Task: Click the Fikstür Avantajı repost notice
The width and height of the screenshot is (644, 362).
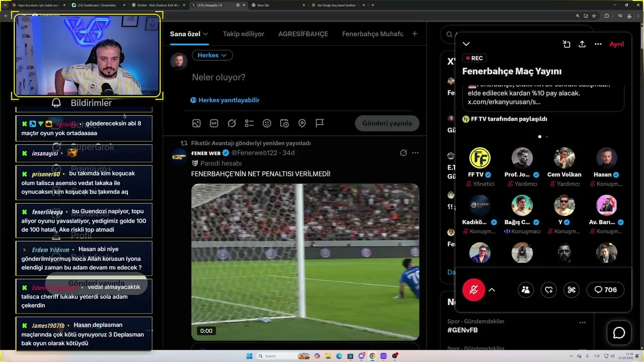Action: (x=251, y=143)
